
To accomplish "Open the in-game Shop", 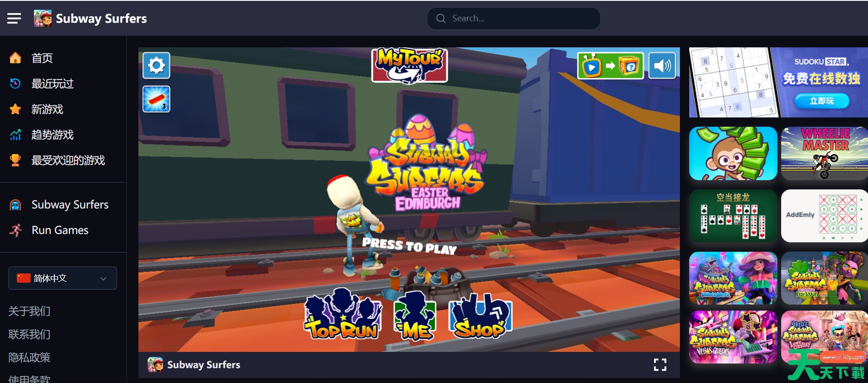I will click(481, 316).
